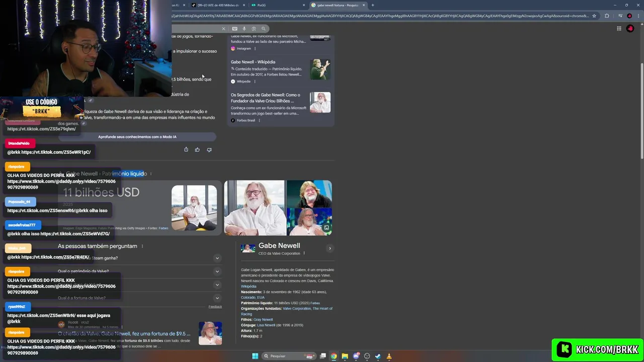
Task: Open more options for Instagram source
Action: click(x=255, y=48)
